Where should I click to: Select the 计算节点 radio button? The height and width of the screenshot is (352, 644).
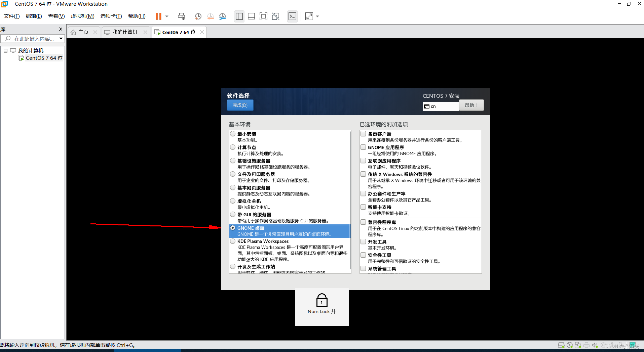pyautogui.click(x=233, y=147)
